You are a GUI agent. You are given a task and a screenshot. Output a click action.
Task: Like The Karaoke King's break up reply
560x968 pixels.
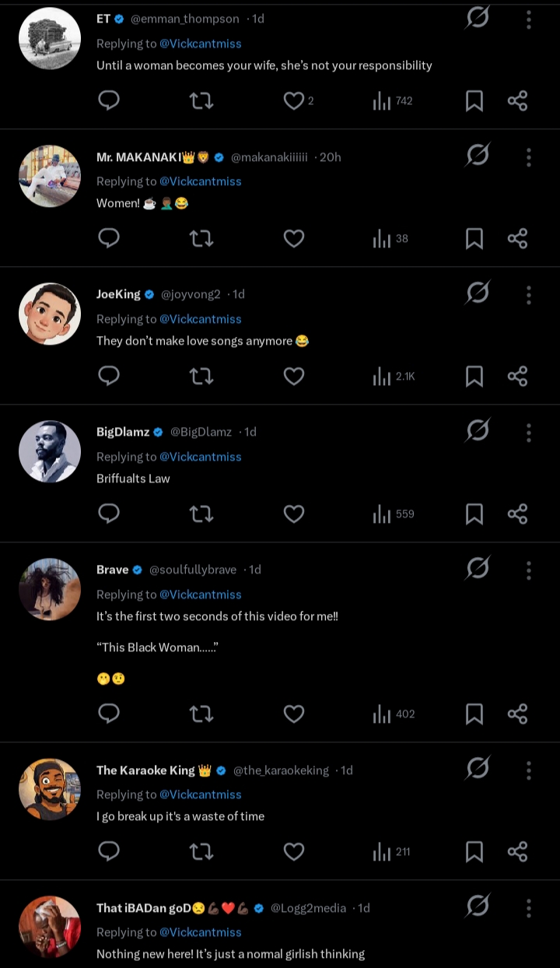293,852
